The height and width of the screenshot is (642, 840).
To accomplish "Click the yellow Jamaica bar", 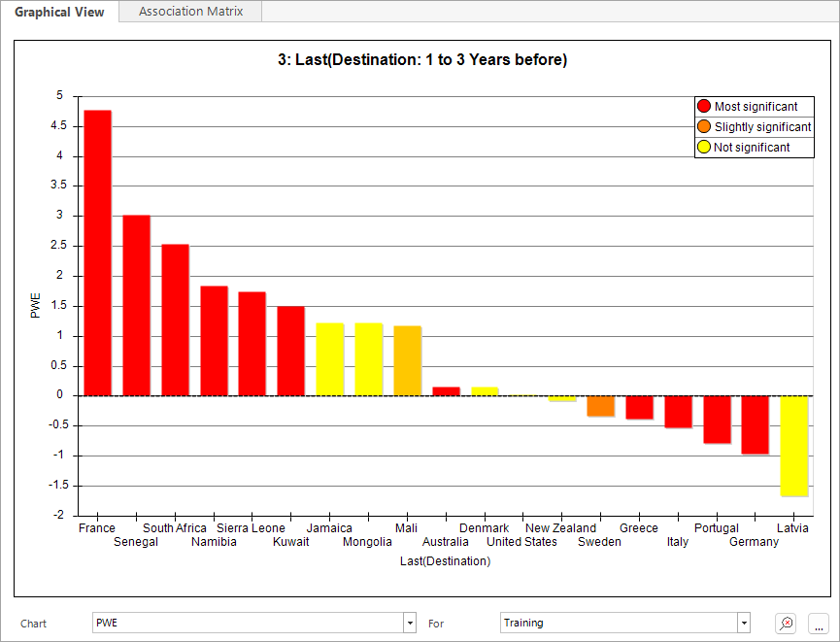I will coord(329,359).
